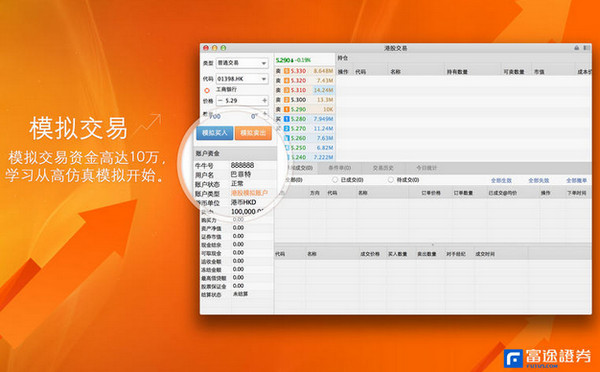Click the orange 模拟卖出 button

tap(253, 133)
